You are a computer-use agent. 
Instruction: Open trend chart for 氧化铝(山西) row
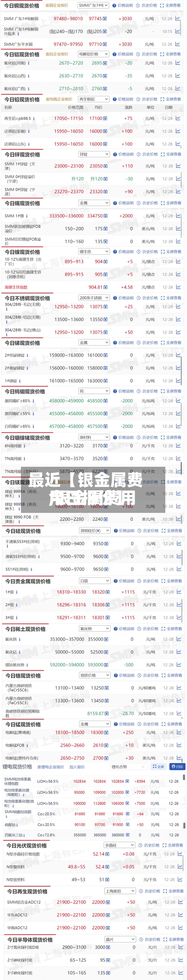pyautogui.click(x=178, y=76)
